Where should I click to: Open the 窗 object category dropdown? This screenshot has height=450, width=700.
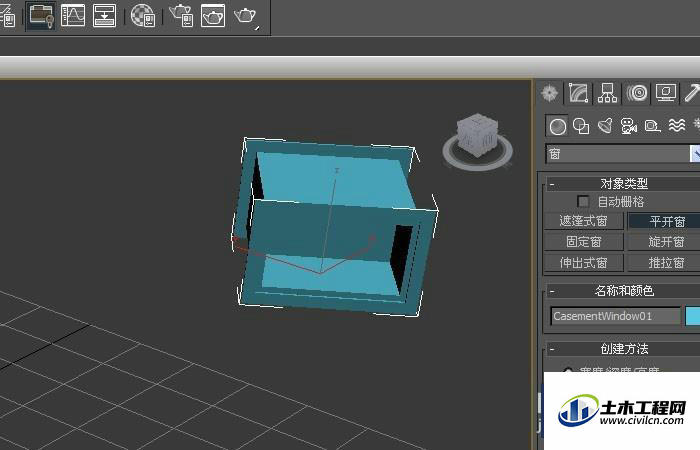pos(623,154)
